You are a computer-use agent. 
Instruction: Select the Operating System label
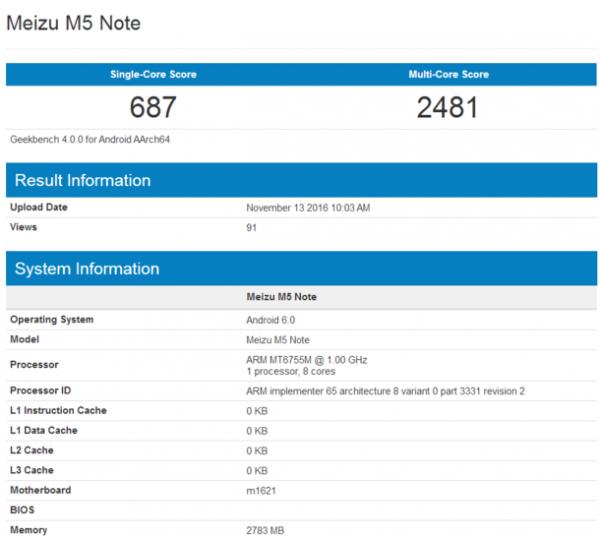(x=52, y=320)
